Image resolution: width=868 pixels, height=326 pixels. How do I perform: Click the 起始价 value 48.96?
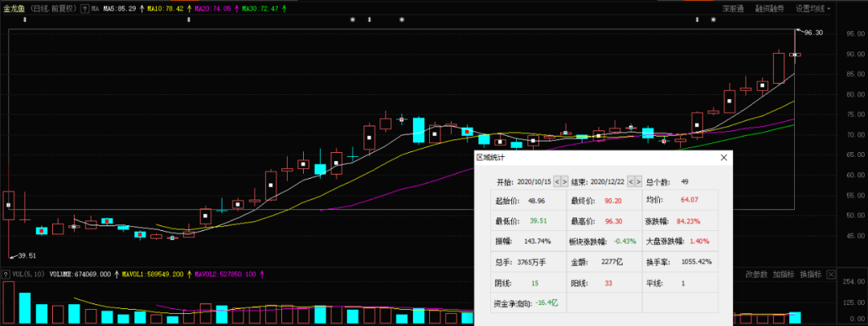coord(536,200)
